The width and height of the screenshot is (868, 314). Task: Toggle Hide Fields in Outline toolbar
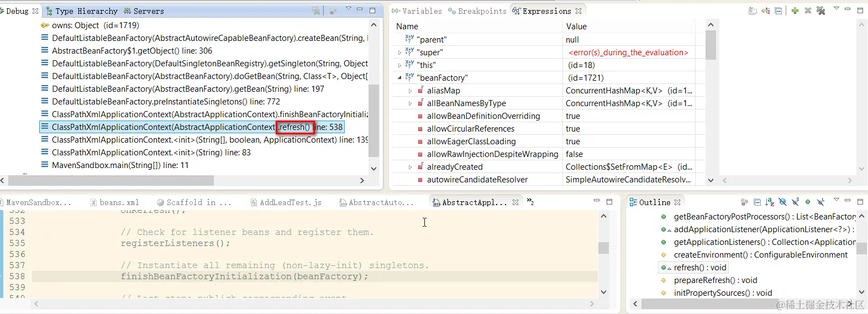(782, 202)
